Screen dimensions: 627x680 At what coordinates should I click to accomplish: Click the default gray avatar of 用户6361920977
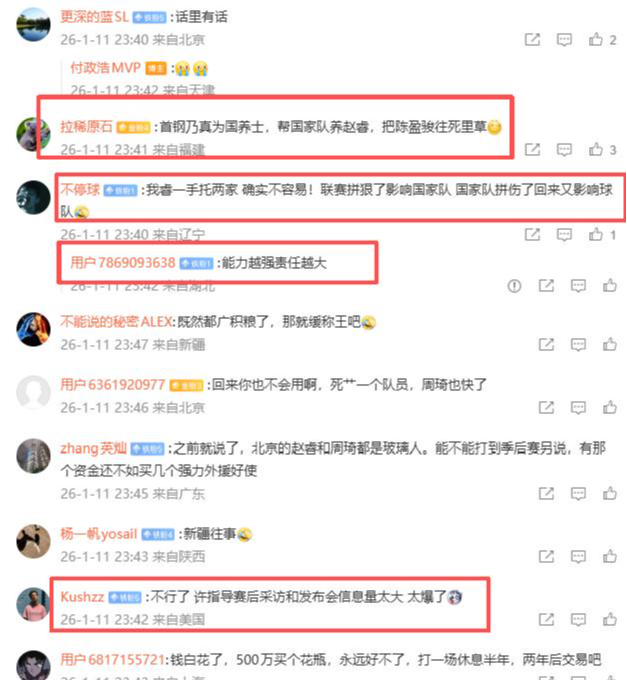[33, 392]
